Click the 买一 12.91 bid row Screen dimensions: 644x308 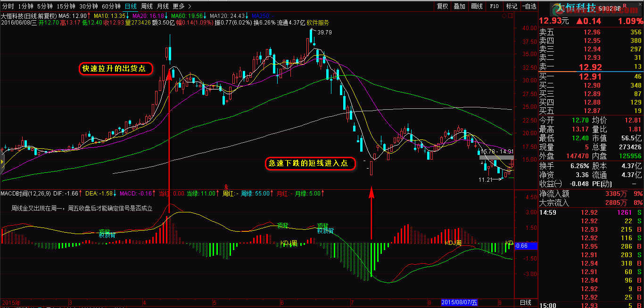click(591, 76)
